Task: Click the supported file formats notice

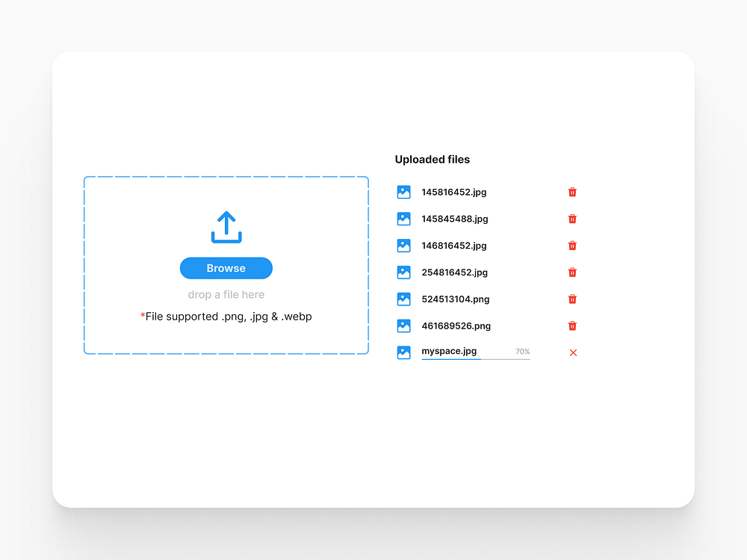Action: tap(226, 316)
